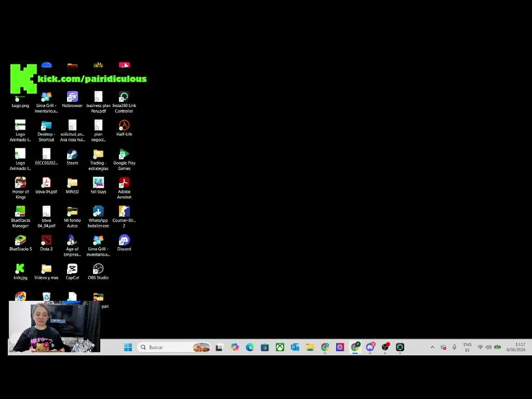Select the OBS Studio desktop shortcut
Viewport: 532px width, 399px height.
pyautogui.click(x=99, y=272)
